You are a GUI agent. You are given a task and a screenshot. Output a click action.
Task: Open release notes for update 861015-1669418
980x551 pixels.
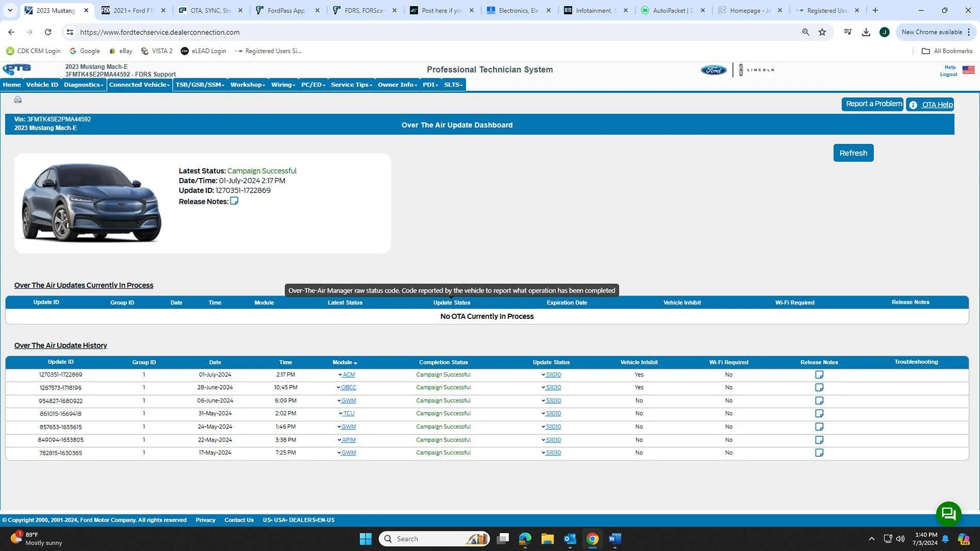[819, 413]
